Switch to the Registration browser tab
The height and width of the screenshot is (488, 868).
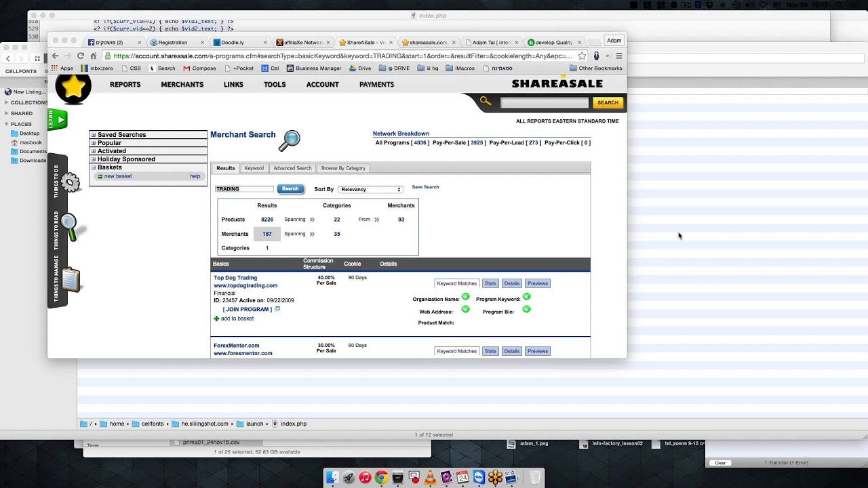click(176, 42)
